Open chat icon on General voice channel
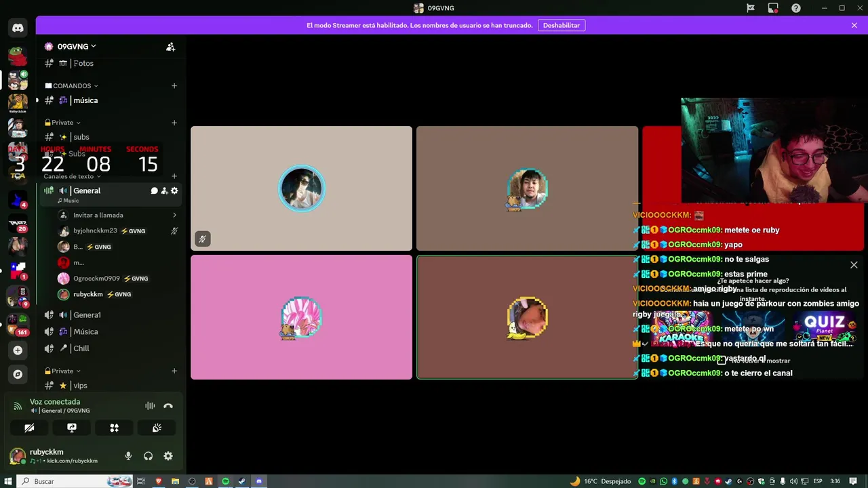Viewport: 868px width, 488px height. click(154, 191)
